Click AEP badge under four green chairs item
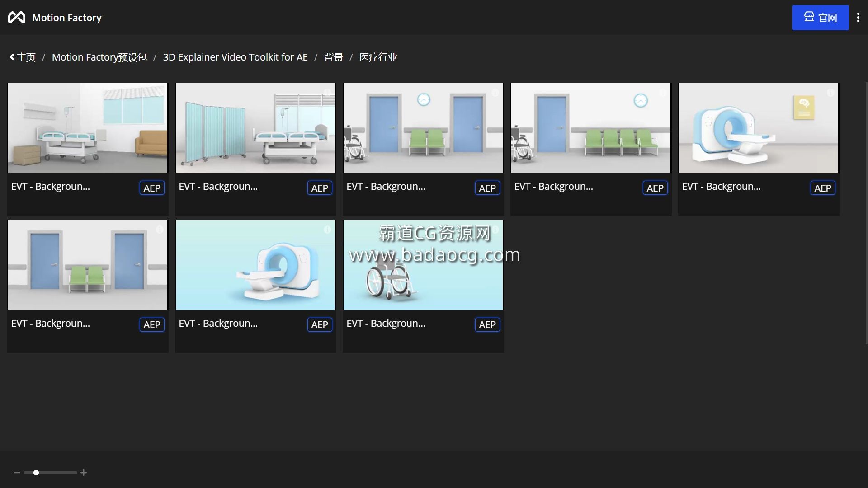Image resolution: width=868 pixels, height=488 pixels. click(x=655, y=188)
